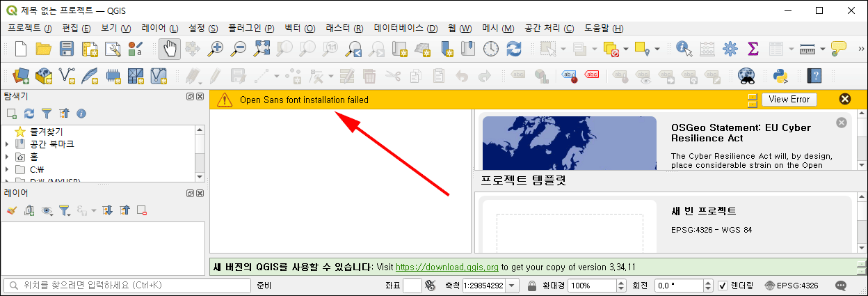Viewport: 868px width, 296px height.
Task: Click the red abc highlight pinned labels icon
Action: [x=592, y=75]
